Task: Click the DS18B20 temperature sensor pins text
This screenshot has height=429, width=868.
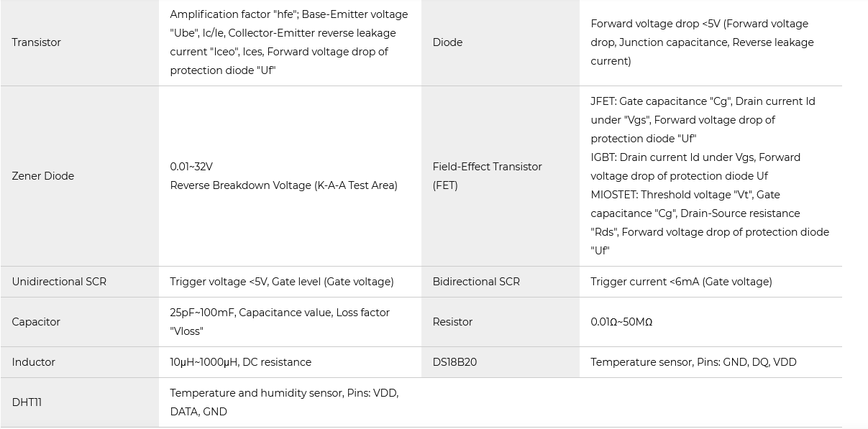Action: pos(693,362)
